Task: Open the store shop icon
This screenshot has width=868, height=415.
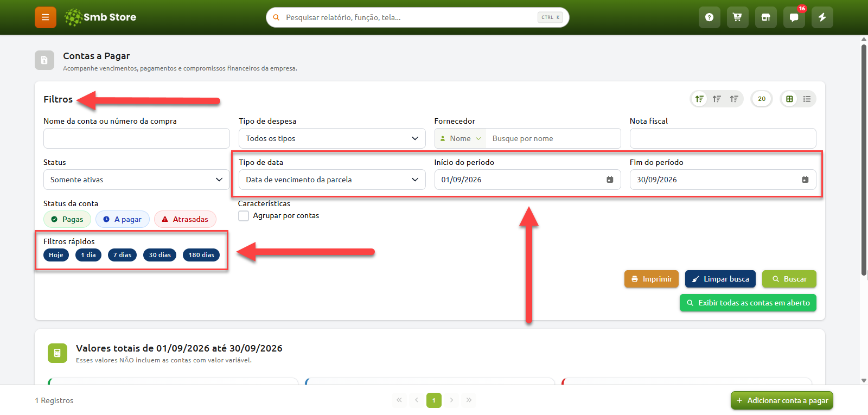Action: pyautogui.click(x=765, y=17)
